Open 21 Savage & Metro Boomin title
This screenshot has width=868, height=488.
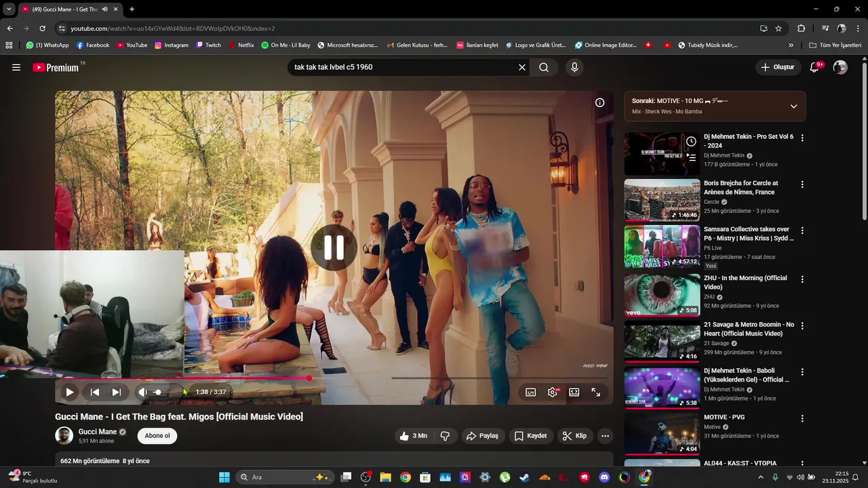coord(749,329)
